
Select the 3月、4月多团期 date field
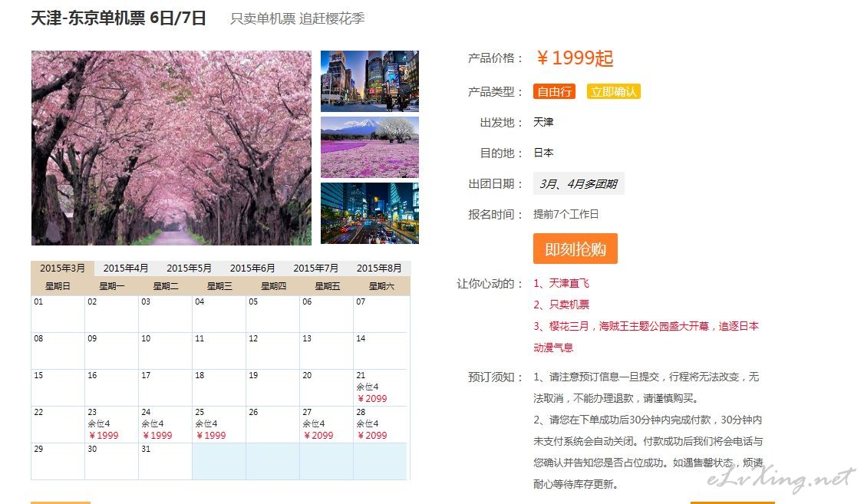tap(579, 183)
